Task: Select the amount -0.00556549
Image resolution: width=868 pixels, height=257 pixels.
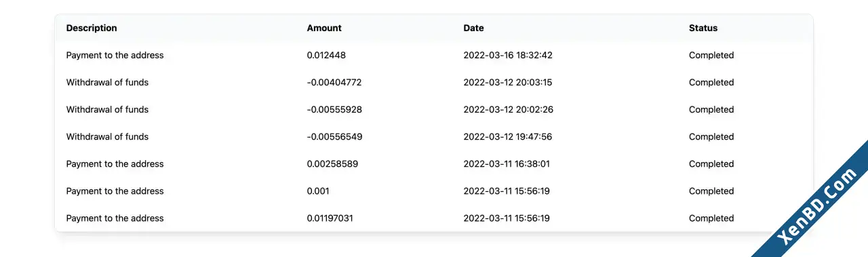Action: (334, 137)
